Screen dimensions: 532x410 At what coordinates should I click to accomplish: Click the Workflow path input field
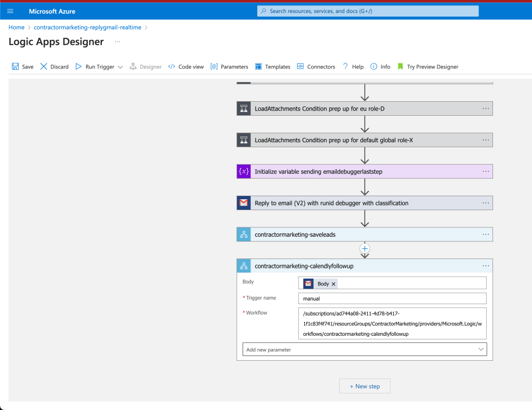[392, 323]
